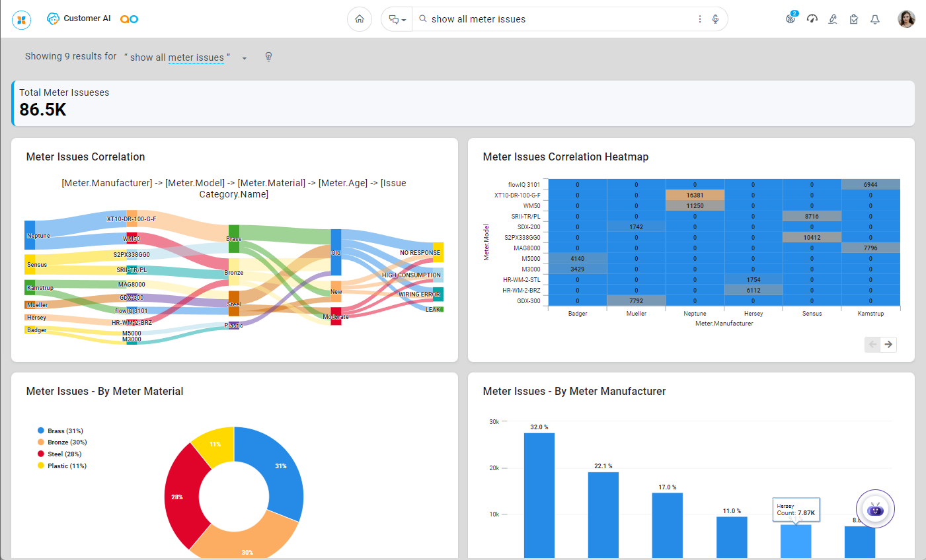Expand the search query results dropdown arrow

[245, 58]
